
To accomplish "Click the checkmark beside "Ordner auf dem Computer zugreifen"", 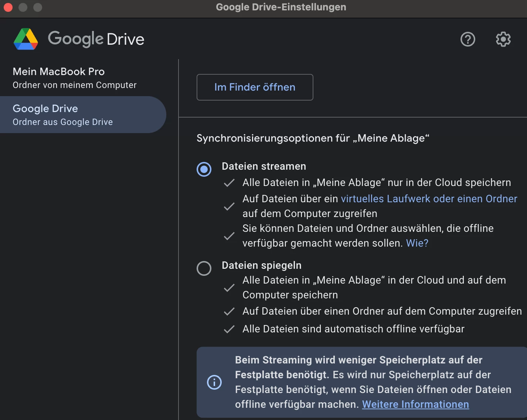I will (229, 311).
